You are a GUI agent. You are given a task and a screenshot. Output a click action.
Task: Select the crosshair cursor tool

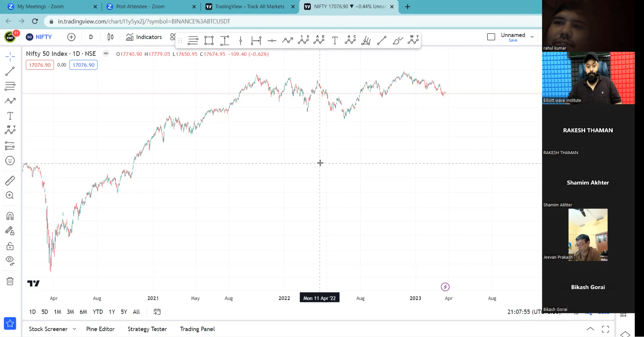[10, 57]
